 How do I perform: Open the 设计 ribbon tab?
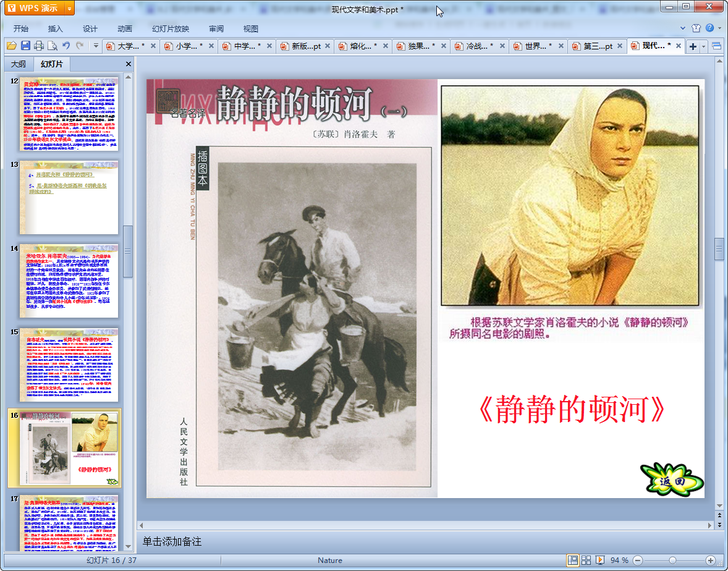coord(90,28)
